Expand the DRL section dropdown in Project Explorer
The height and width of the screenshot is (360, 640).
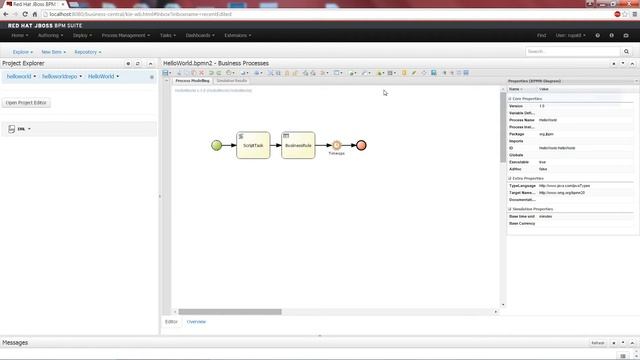[x=29, y=129]
